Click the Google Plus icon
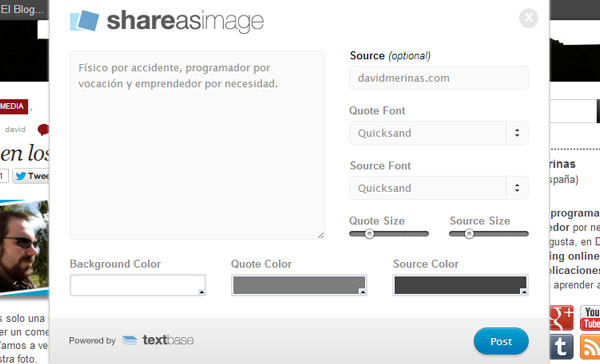The height and width of the screenshot is (364, 600). (561, 318)
